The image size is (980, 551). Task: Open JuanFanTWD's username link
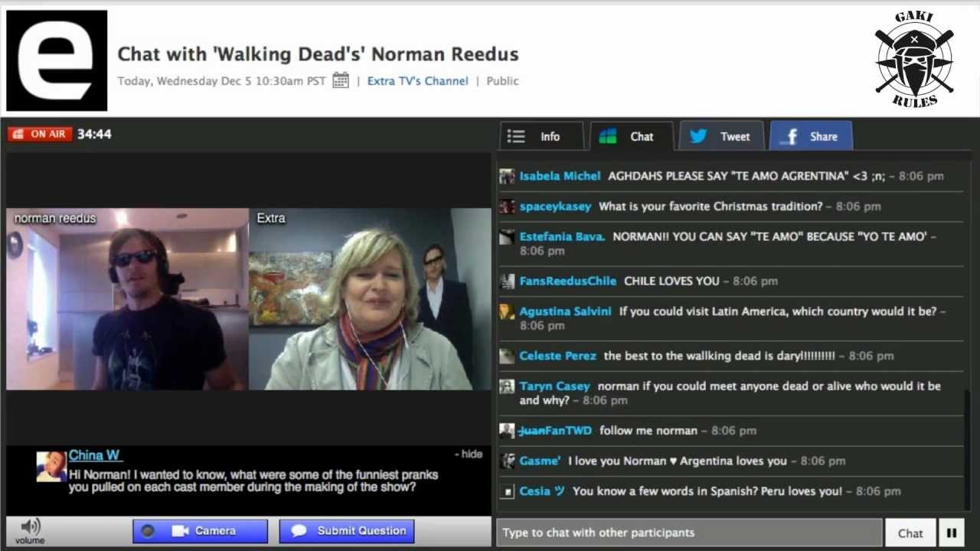(x=555, y=431)
